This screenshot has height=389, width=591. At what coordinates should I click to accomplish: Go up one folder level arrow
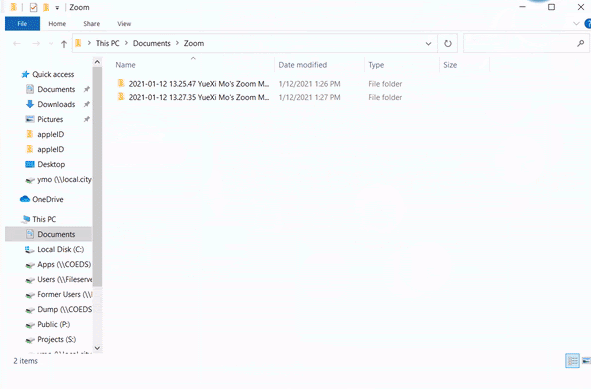pyautogui.click(x=64, y=44)
